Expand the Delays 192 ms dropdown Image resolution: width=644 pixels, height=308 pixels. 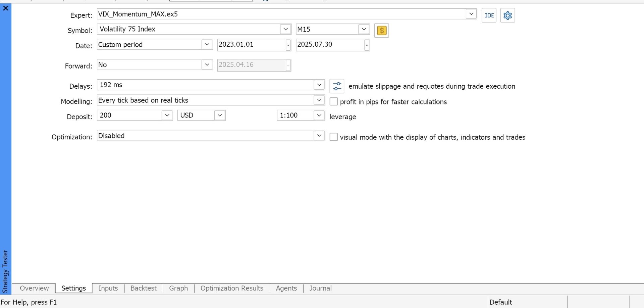pyautogui.click(x=319, y=85)
